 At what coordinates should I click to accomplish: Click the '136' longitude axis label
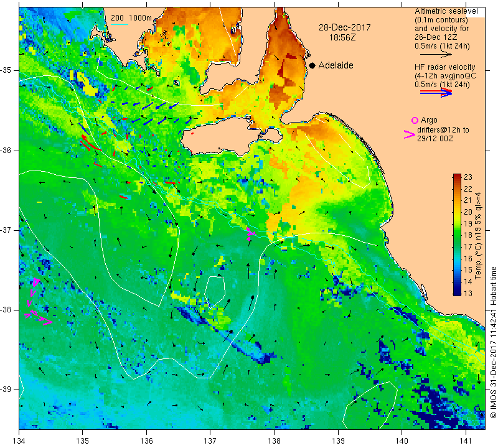click(146, 441)
